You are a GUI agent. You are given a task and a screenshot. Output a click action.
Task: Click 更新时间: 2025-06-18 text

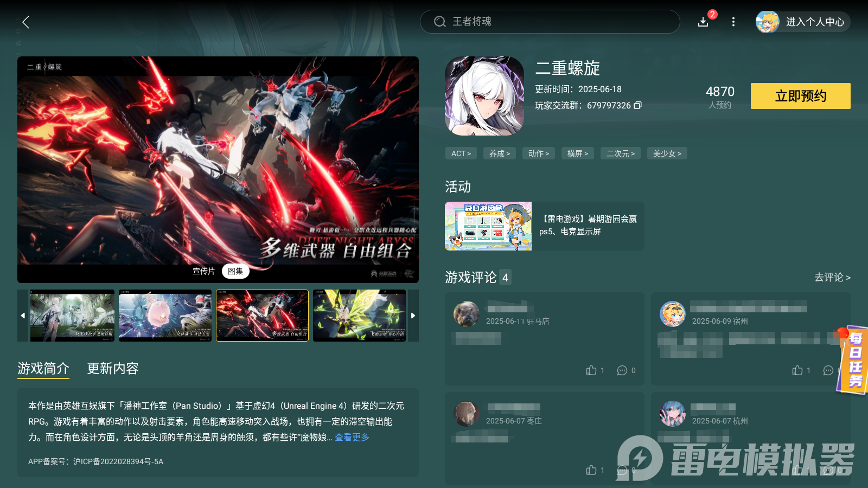(x=578, y=89)
